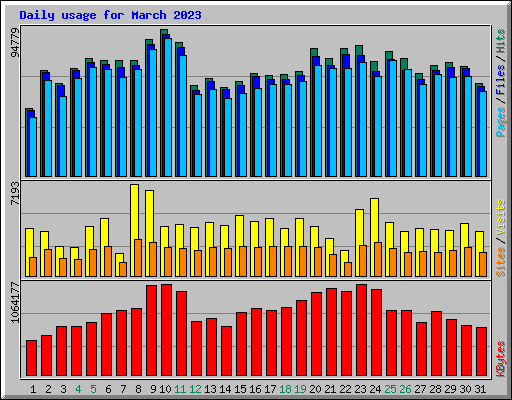This screenshot has width=512, height=400.
Task: Click day label 6 on the axis
Action: point(108,389)
